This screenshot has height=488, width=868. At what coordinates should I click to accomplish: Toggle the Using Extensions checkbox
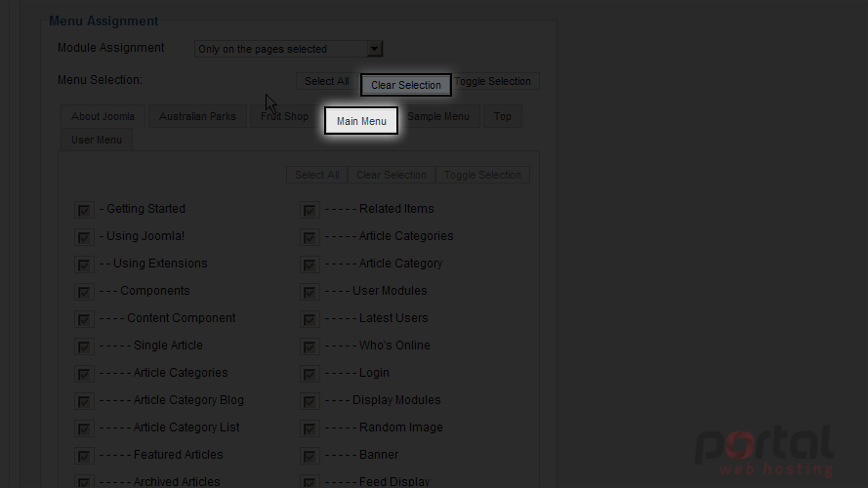click(x=84, y=265)
